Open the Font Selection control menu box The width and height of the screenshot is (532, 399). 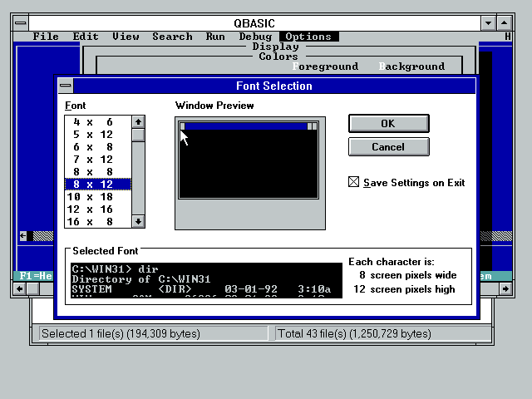click(x=66, y=86)
